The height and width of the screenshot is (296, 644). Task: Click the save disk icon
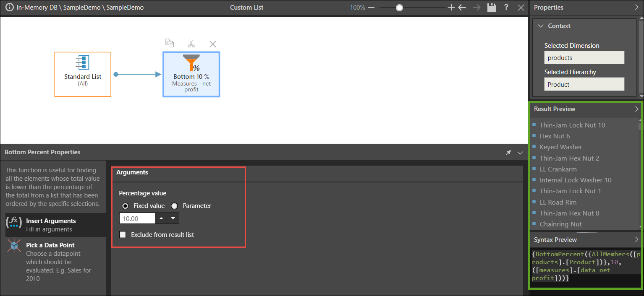click(492, 8)
